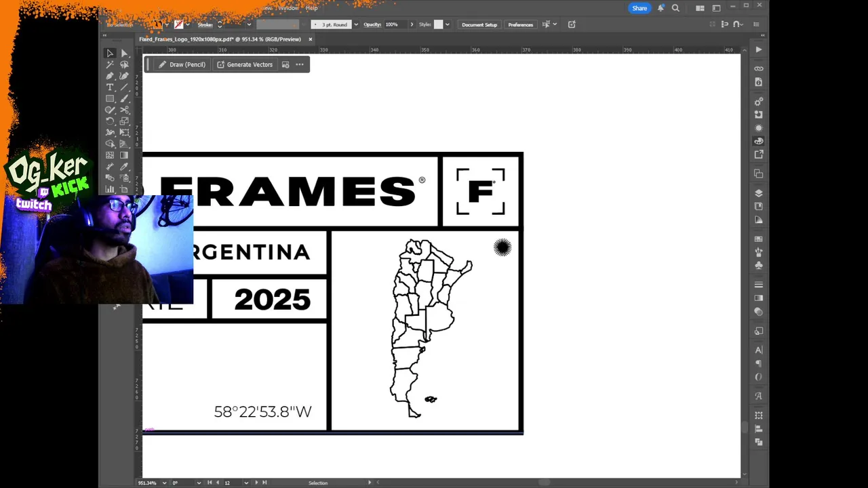Open the Symbols panel club icon

(759, 265)
